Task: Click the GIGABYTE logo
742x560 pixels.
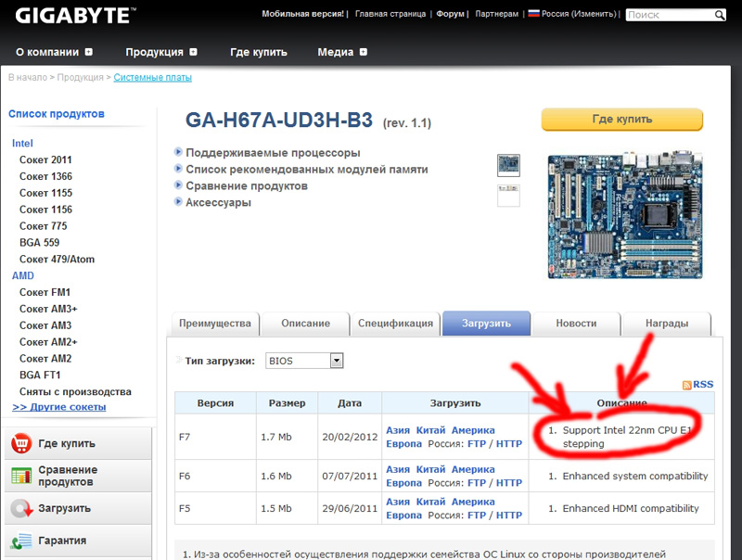Action: coord(75,16)
